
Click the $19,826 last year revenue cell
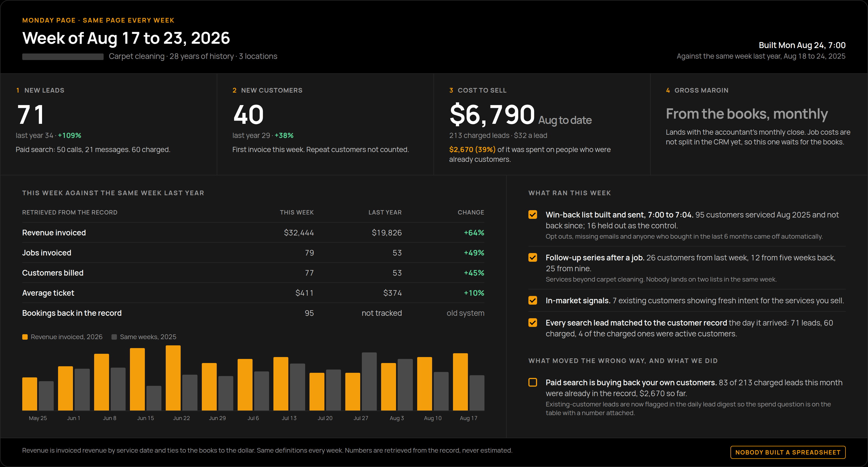pos(387,233)
